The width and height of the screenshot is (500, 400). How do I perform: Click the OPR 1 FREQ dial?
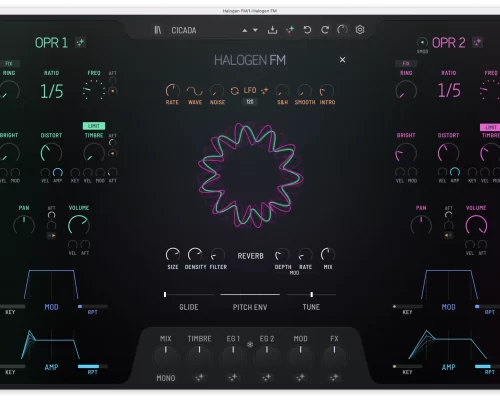[94, 90]
